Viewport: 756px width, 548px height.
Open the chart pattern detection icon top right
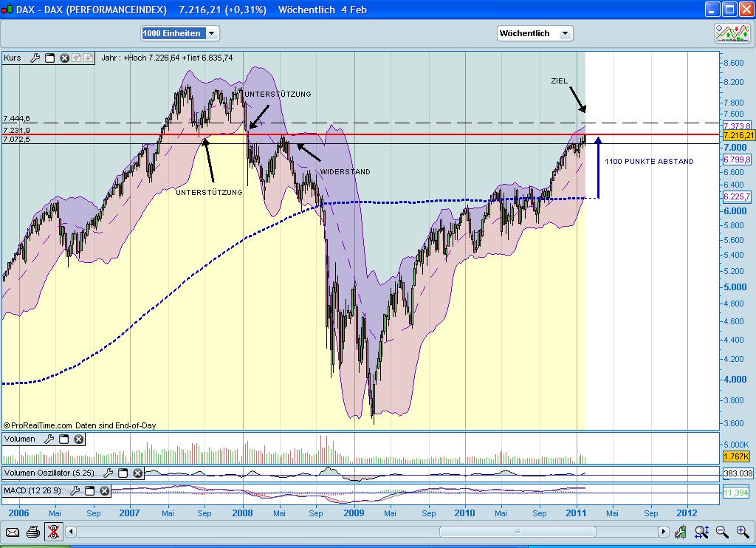point(731,32)
